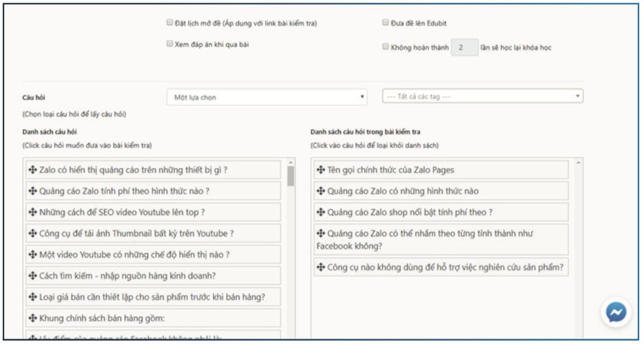Image resolution: width=644 pixels, height=345 pixels.
Task: Choose 'Loại giá bán cần thiết lập cho sản phẩm'
Action: (x=153, y=297)
